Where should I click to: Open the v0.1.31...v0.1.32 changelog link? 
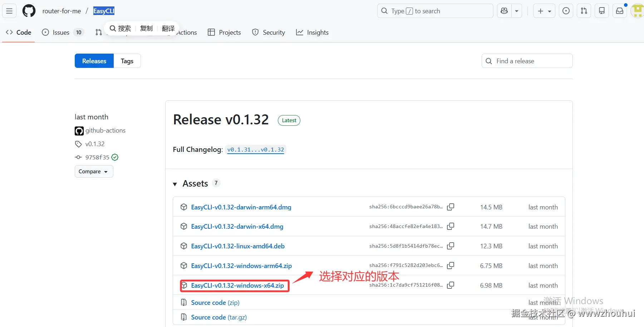256,150
